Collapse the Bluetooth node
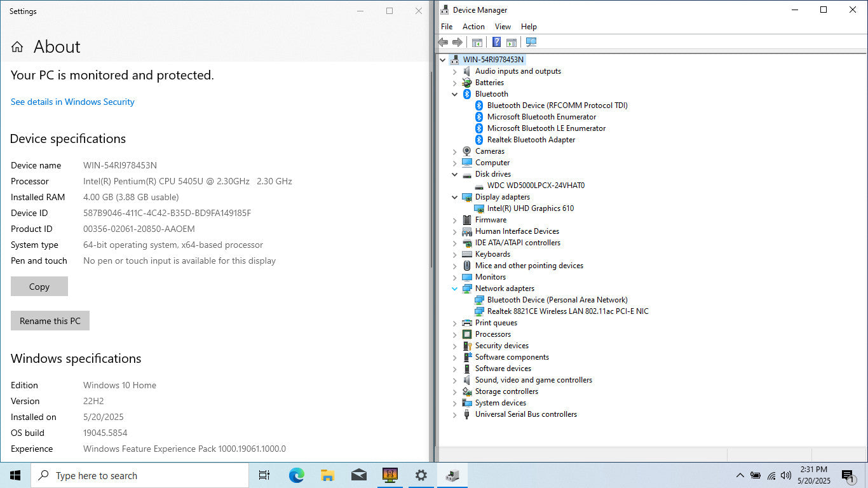This screenshot has height=488, width=868. click(x=454, y=94)
